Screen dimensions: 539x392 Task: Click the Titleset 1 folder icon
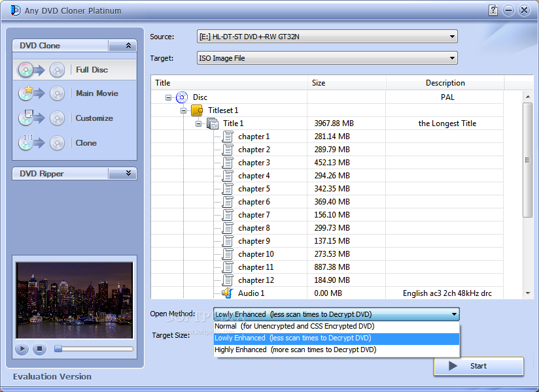coord(197,110)
